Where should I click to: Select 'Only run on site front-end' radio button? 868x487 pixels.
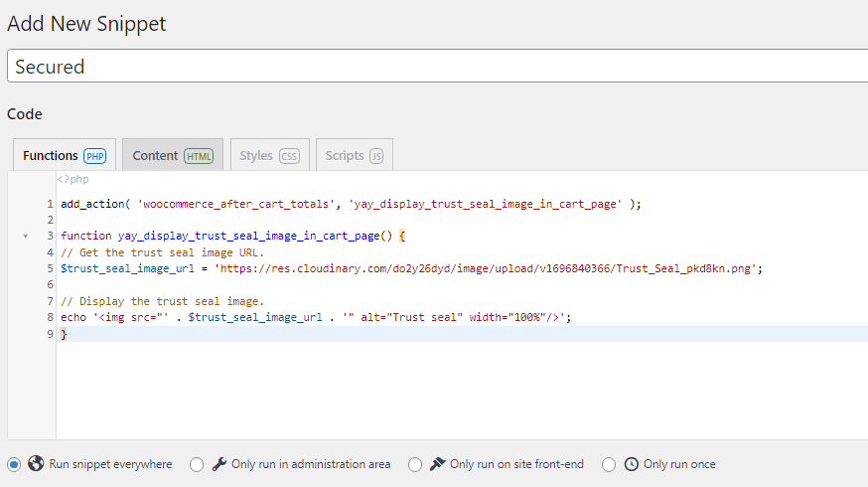pyautogui.click(x=415, y=464)
